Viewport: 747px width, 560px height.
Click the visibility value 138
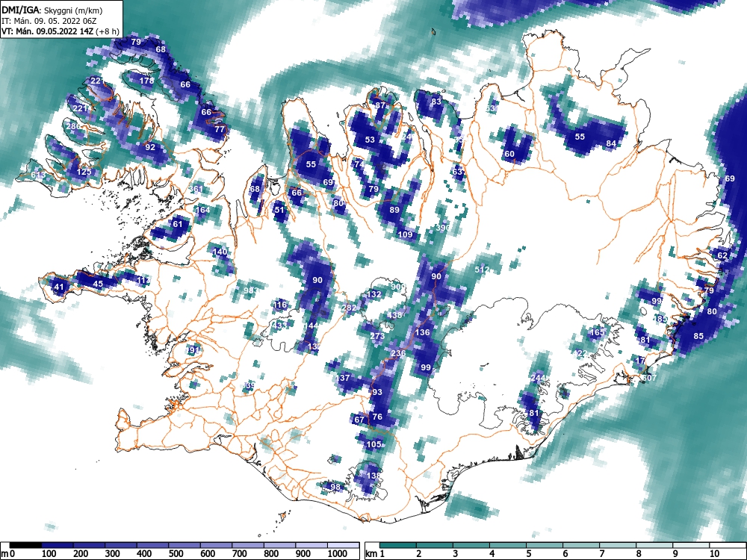click(x=374, y=475)
